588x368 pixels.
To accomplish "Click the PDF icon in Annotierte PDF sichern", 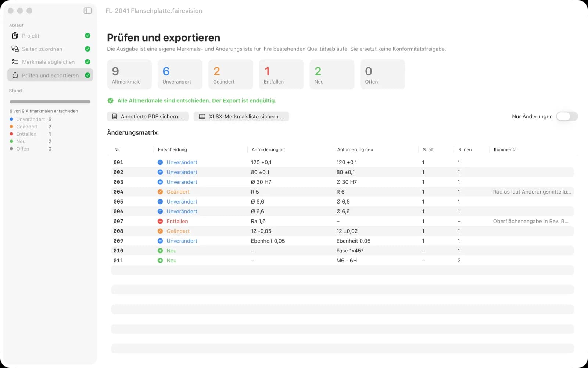I will click(x=115, y=116).
